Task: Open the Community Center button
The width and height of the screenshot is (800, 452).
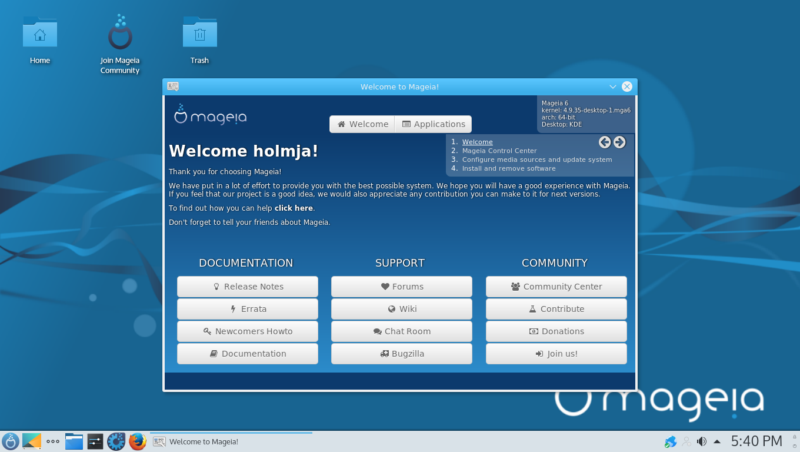Action: [556, 287]
